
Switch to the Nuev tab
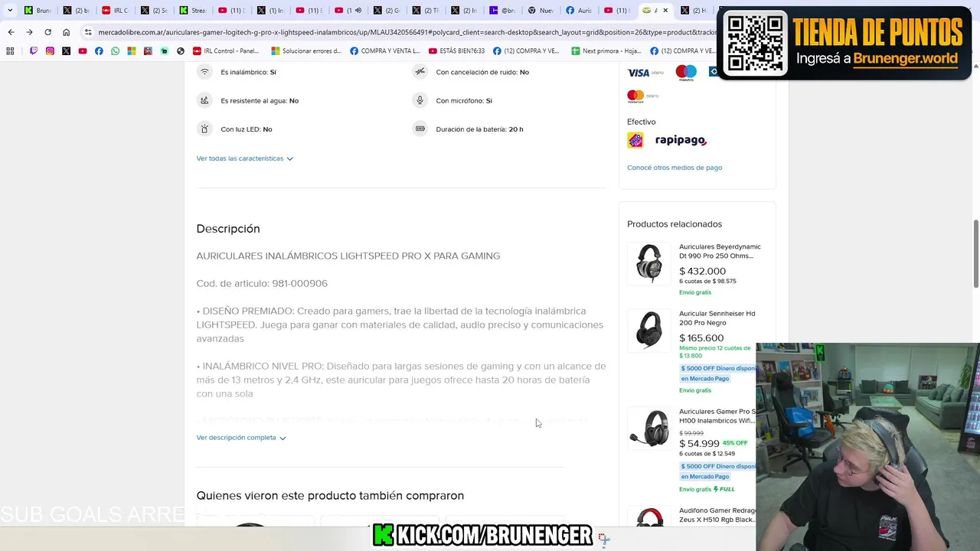click(x=541, y=10)
